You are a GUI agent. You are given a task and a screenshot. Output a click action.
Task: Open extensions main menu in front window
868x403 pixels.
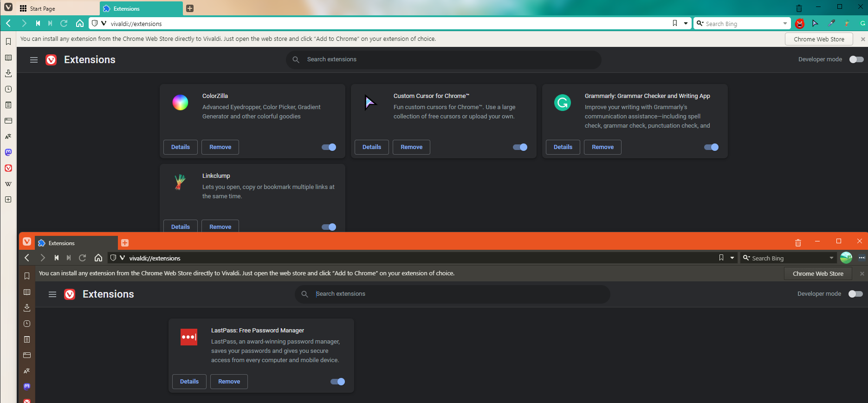point(52,294)
